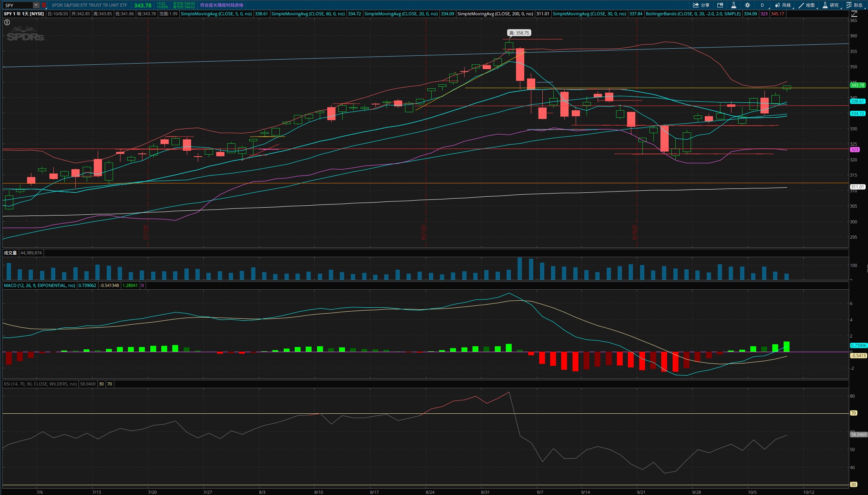Click the BollingerBands study label
Viewport: 868px width, 495px height.
point(693,14)
